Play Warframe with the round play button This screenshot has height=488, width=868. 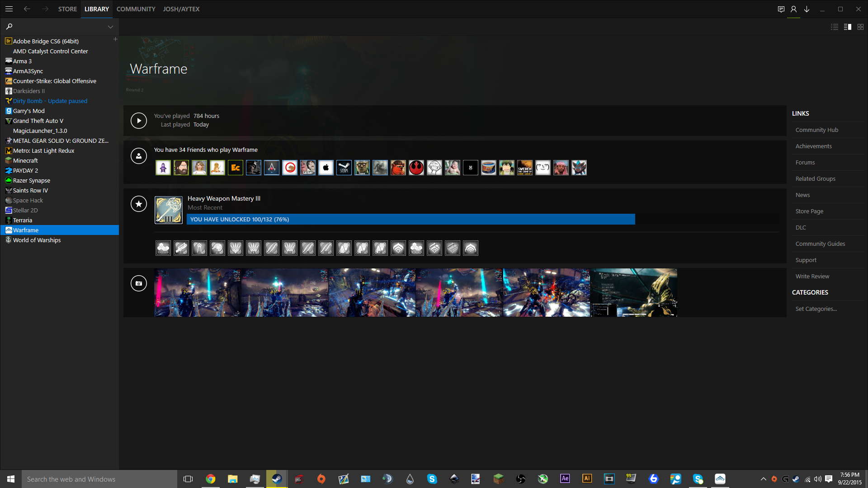[x=139, y=121]
